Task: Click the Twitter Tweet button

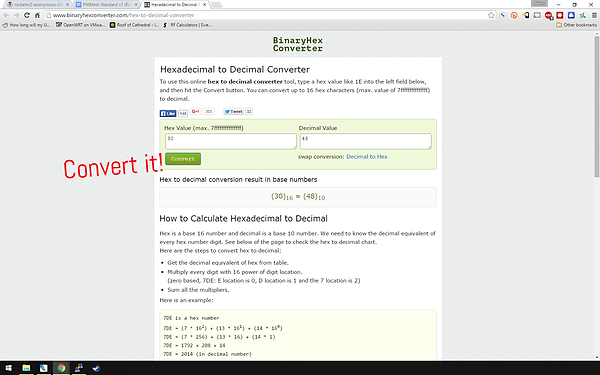Action: (x=233, y=111)
